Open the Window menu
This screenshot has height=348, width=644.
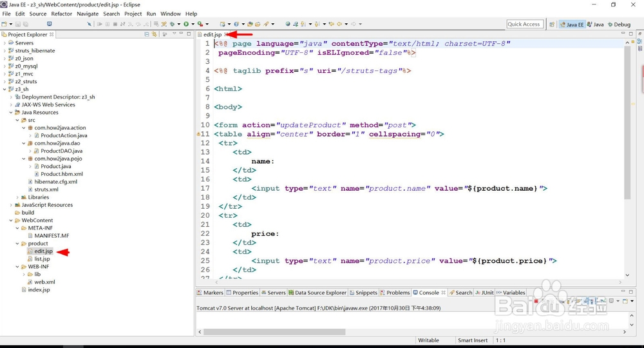click(171, 14)
